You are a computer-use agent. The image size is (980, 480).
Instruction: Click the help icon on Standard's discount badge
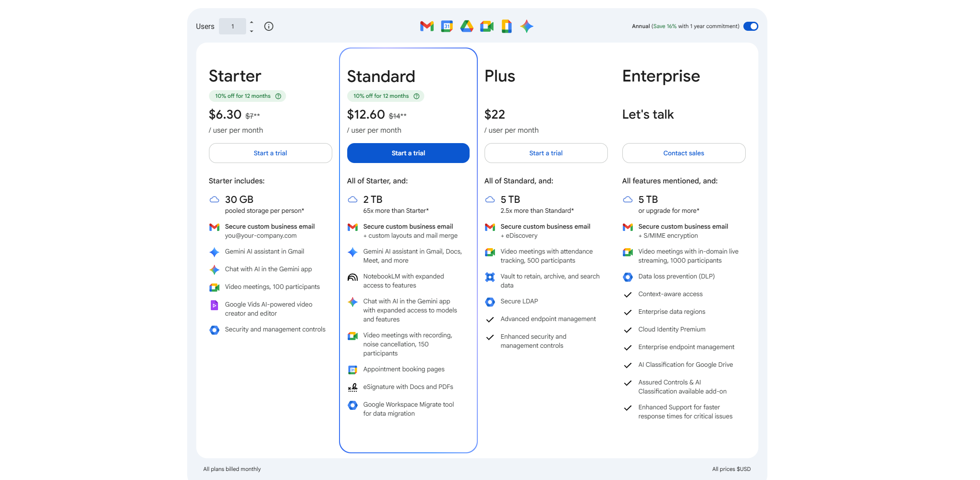[417, 96]
